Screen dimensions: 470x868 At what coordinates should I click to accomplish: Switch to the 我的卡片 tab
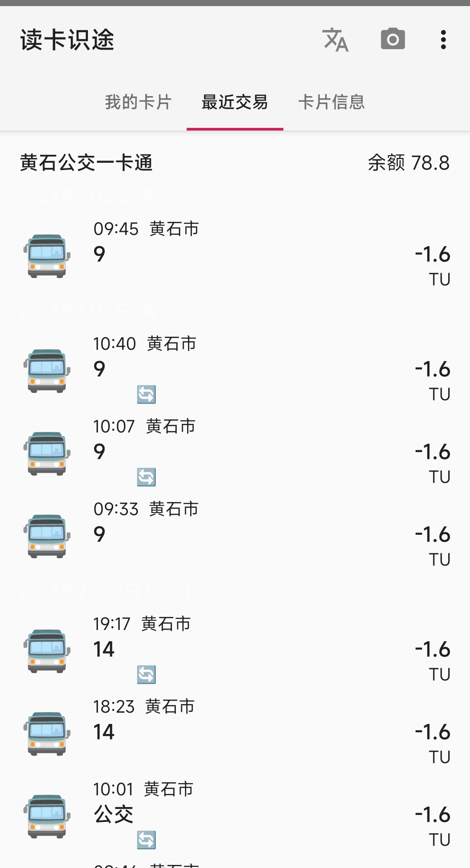pyautogui.click(x=138, y=102)
